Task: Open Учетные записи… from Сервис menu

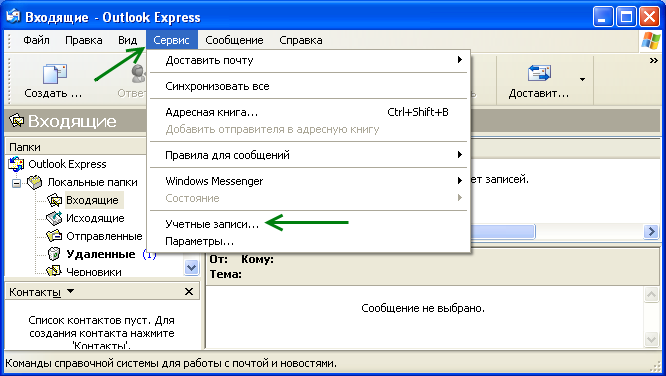Action: (309, 224)
